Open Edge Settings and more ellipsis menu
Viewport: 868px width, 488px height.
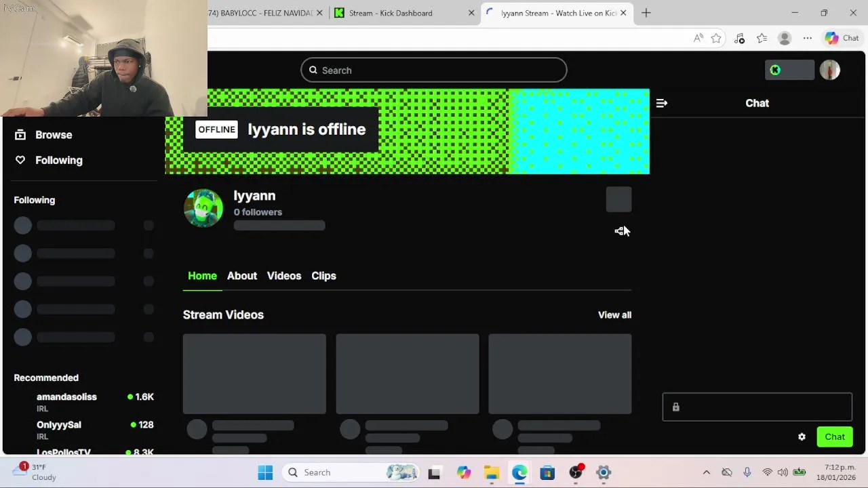807,39
